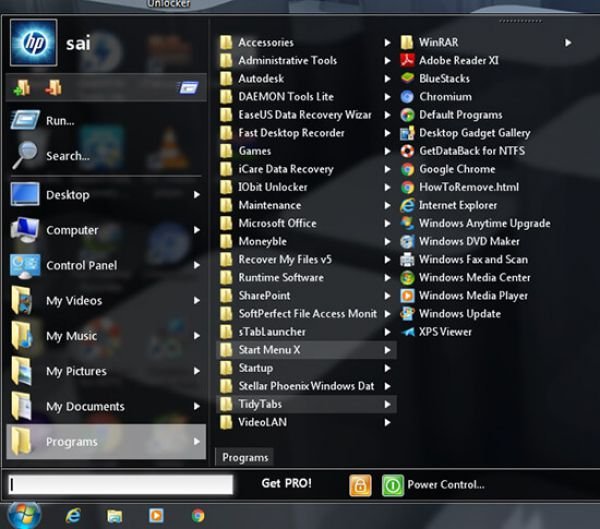Screen dimensions: 600x529
Task: Launch Windows Media Player from programs list
Action: pos(464,296)
